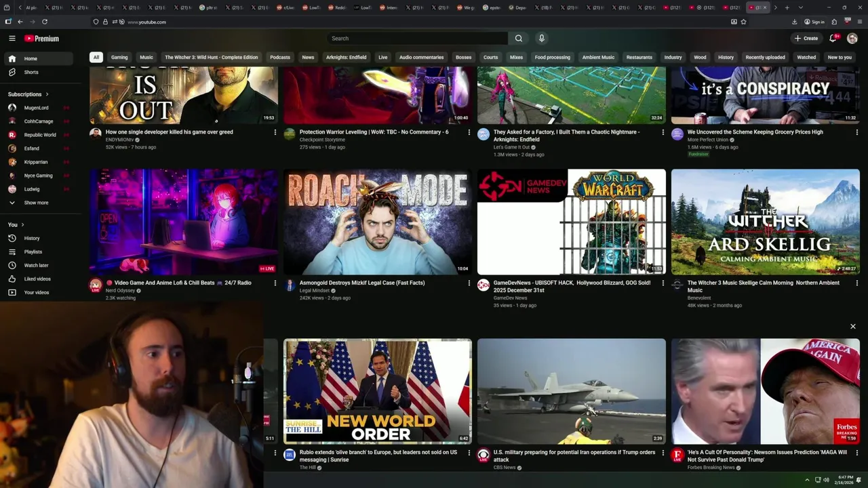This screenshot has height=488, width=868.
Task: Click the browser Sign in button
Action: click(814, 22)
